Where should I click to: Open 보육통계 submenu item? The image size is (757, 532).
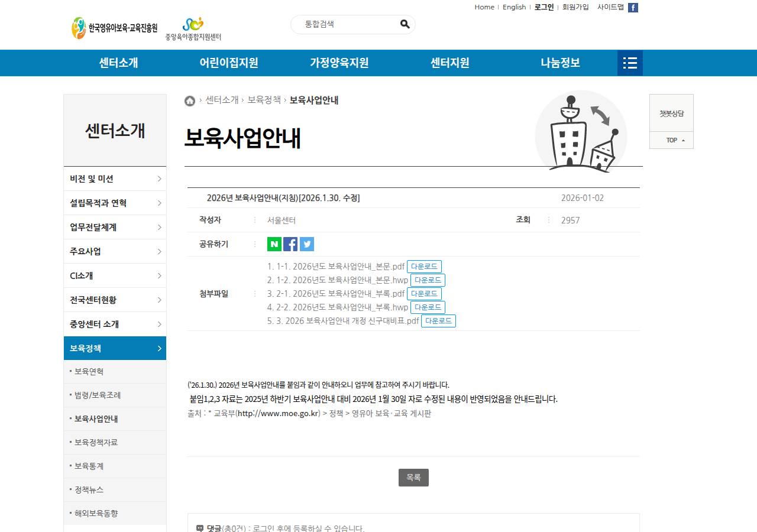tap(115, 466)
